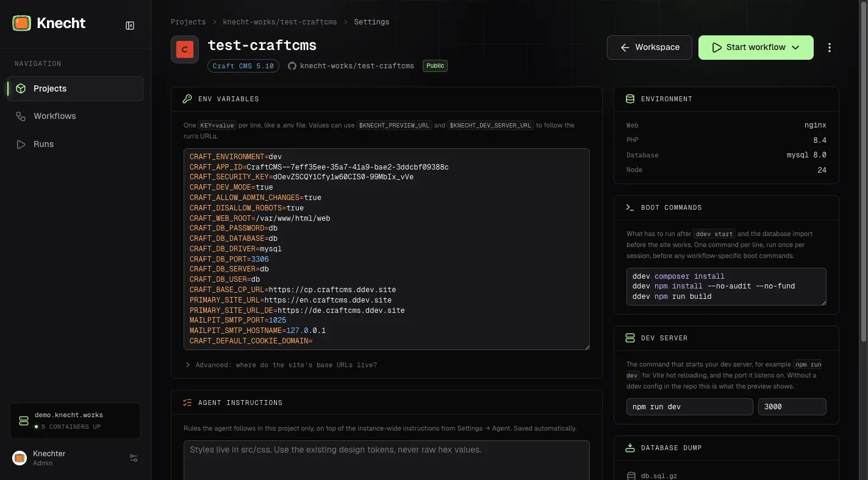The image size is (868, 480).
Task: Click the server icon by demo.knecht.works
Action: (24, 421)
